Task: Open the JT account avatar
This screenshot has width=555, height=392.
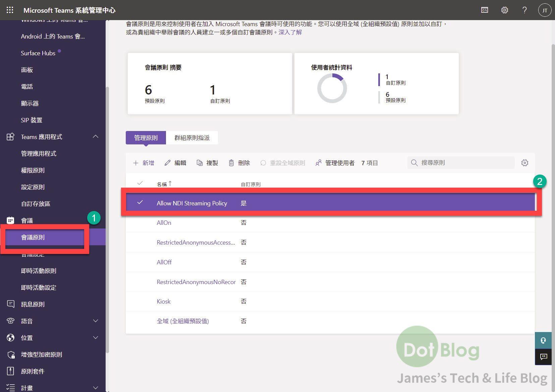Action: click(545, 10)
